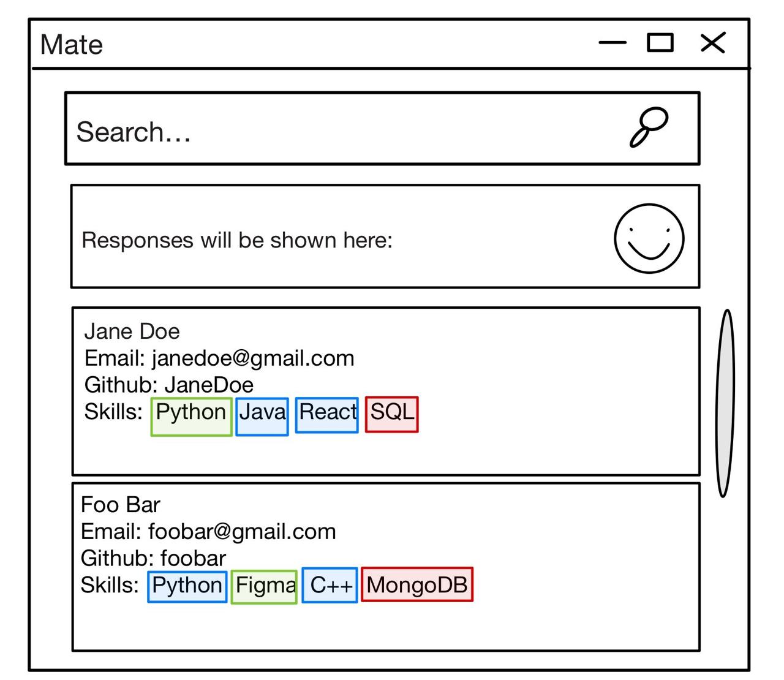Select Foo Bar's Python skill tag
The width and height of the screenshot is (784, 680).
[x=187, y=586]
